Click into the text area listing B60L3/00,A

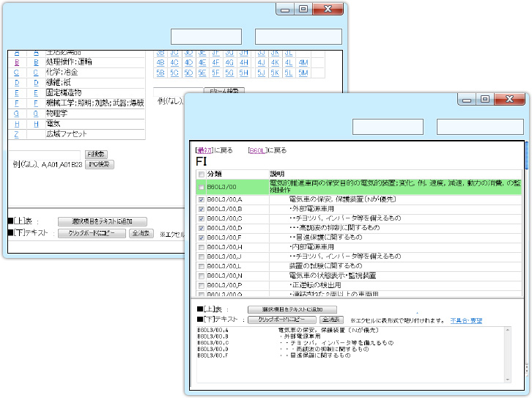click(350, 355)
